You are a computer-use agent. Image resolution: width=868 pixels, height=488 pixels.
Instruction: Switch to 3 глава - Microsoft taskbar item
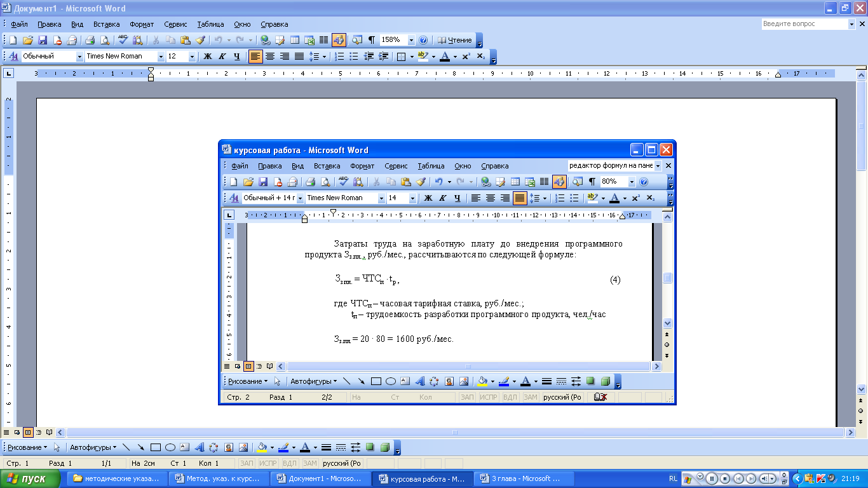click(x=524, y=478)
